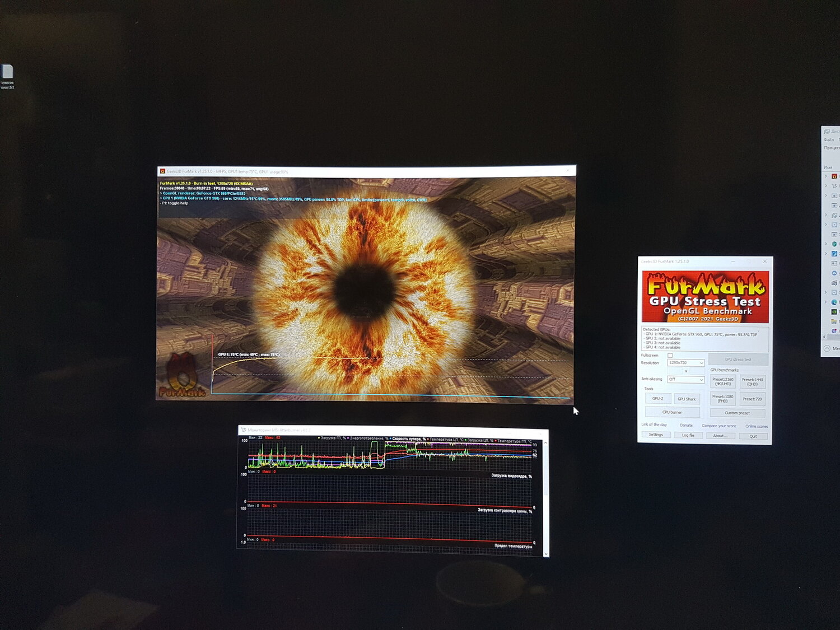
Task: Run the Preset:720 benchmark
Action: 753,399
